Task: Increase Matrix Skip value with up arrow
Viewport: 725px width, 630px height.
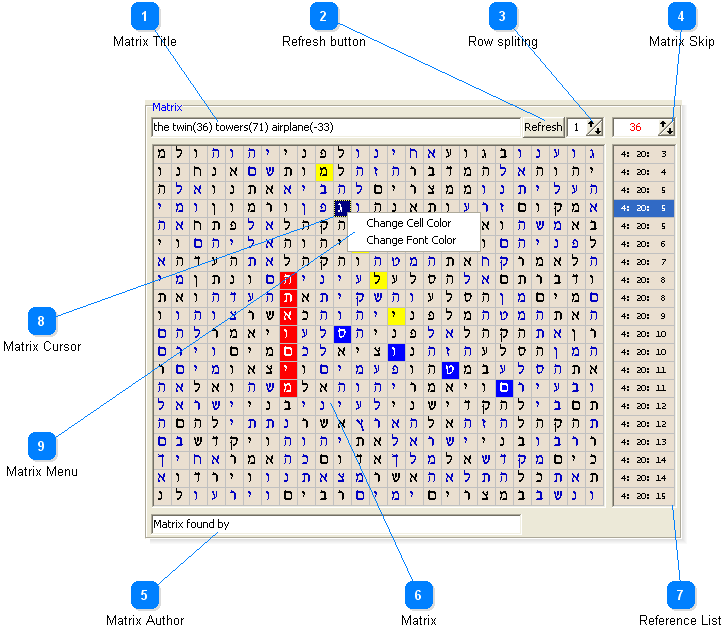Action: pos(666,123)
